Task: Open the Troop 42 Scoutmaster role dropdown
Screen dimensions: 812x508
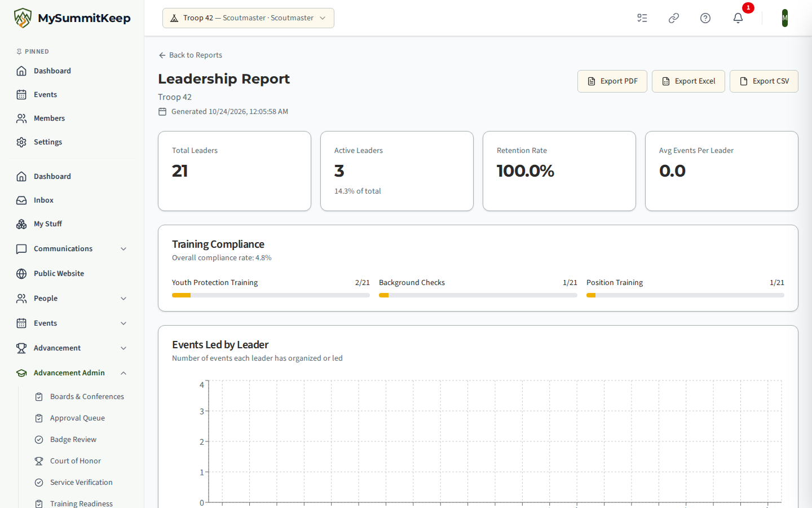Action: pos(248,18)
